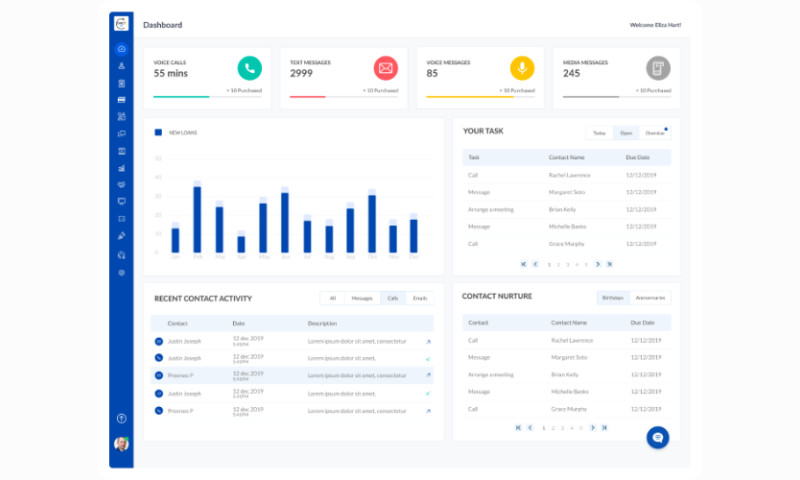Click the Voice Calls usage progress bar
Image resolution: width=800 pixels, height=480 pixels.
(x=208, y=96)
